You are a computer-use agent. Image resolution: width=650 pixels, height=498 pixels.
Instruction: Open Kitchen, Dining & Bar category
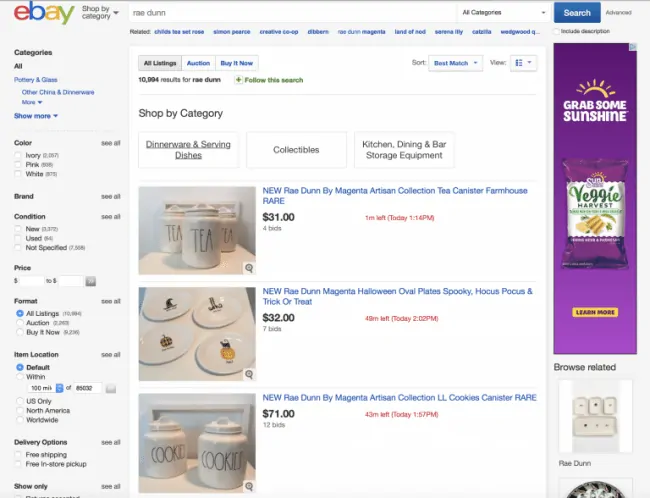click(404, 150)
